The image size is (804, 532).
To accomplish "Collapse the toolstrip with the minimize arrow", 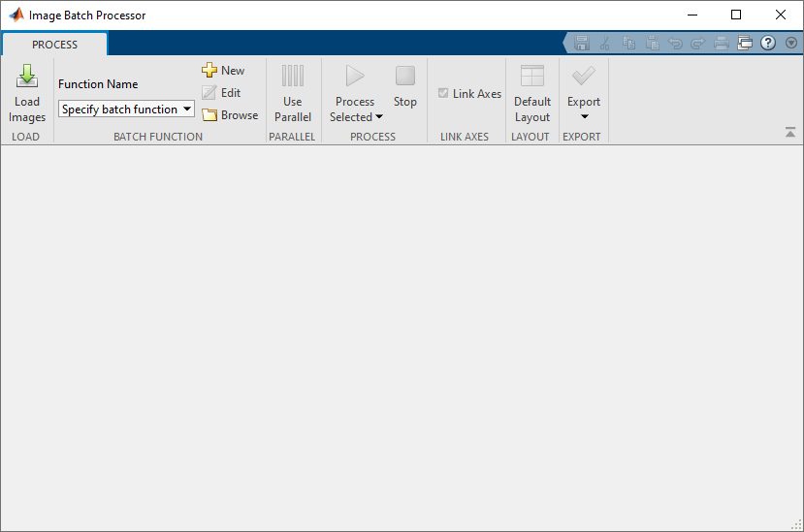I will tap(790, 132).
